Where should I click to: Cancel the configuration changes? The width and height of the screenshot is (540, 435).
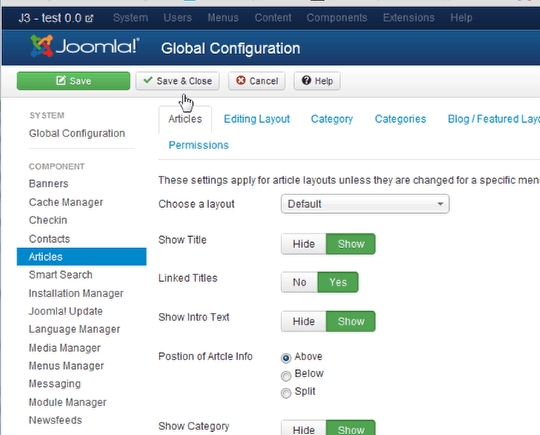point(257,81)
